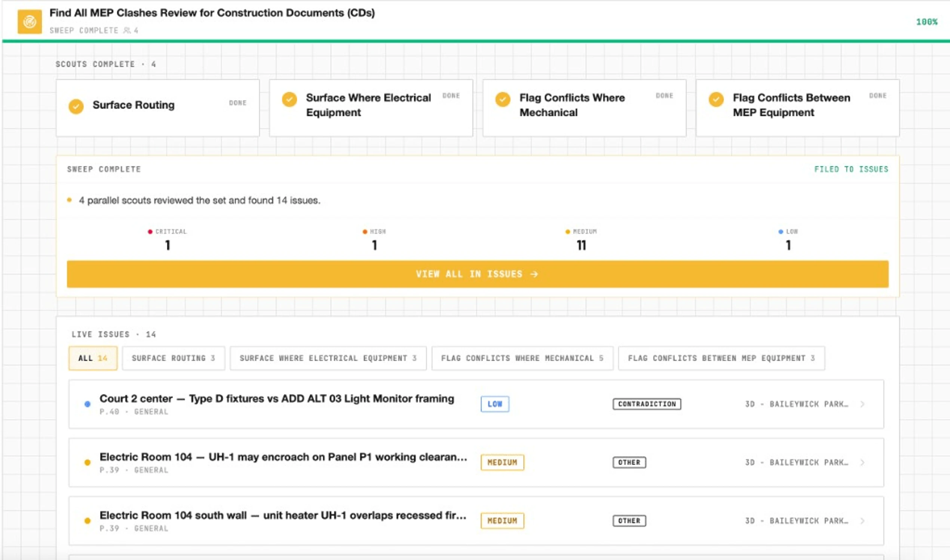Select the ALL 14 tab
Screen dimensions: 950x560
tap(93, 358)
